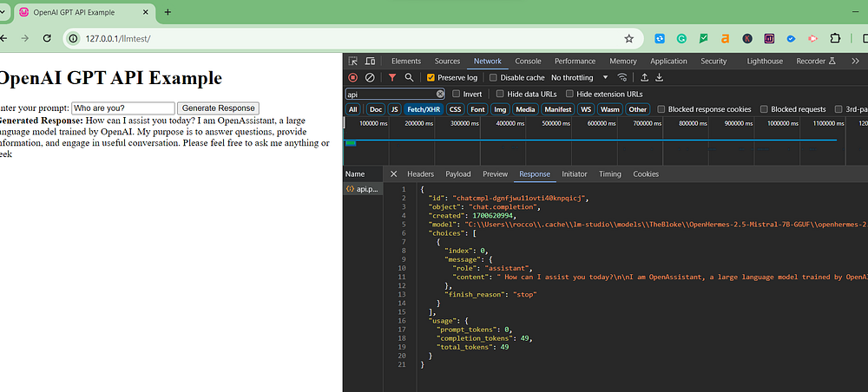Image resolution: width=868 pixels, height=392 pixels.
Task: Enable the Disable cache checkbox
Action: pyautogui.click(x=493, y=77)
